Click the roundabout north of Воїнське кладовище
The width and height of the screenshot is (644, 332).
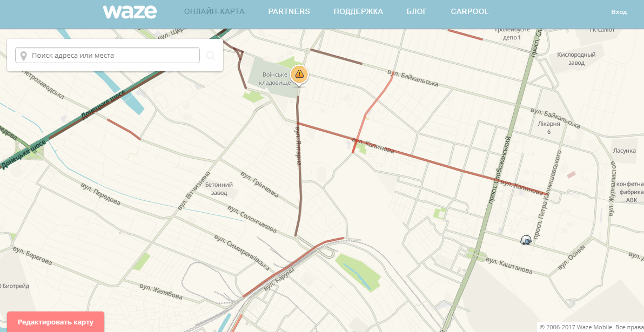[x=307, y=50]
